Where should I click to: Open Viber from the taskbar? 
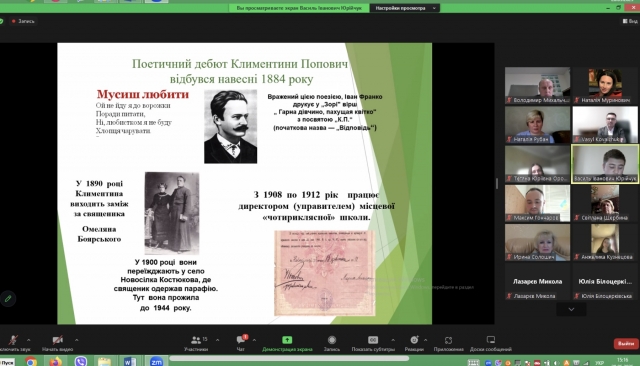81,362
